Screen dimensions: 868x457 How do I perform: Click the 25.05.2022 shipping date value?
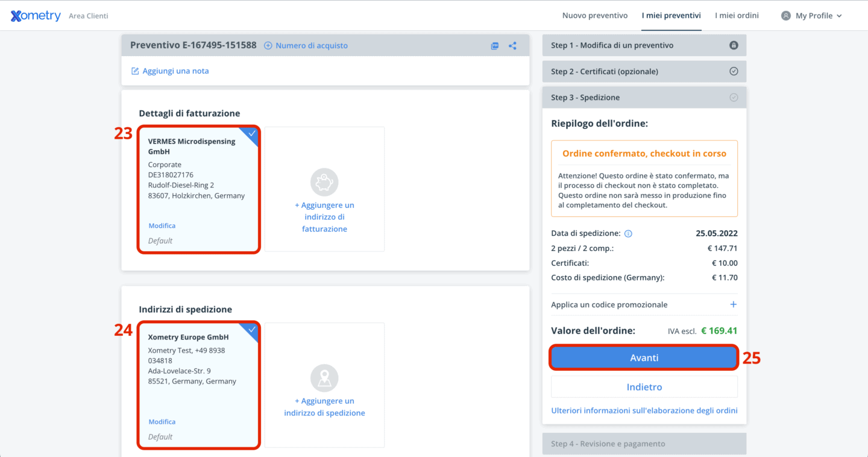coord(717,233)
